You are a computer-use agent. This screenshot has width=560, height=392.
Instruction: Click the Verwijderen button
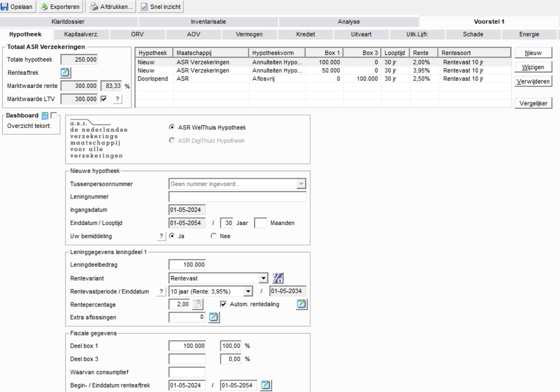tap(533, 81)
